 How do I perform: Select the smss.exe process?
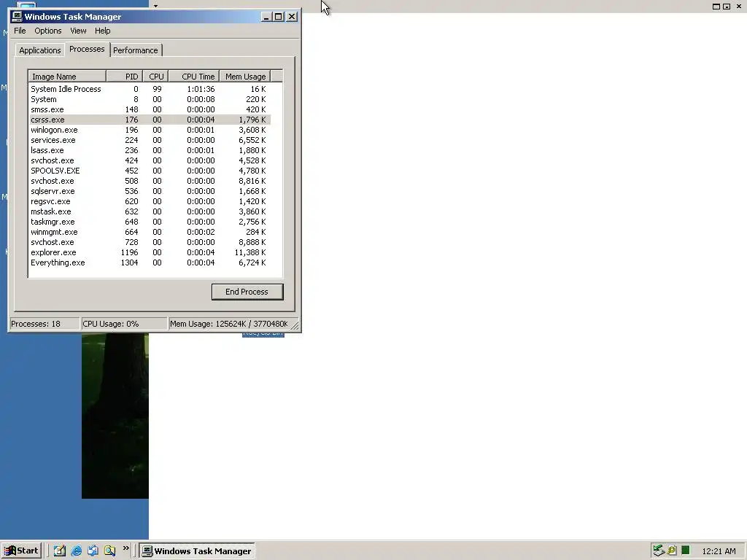[150, 109]
